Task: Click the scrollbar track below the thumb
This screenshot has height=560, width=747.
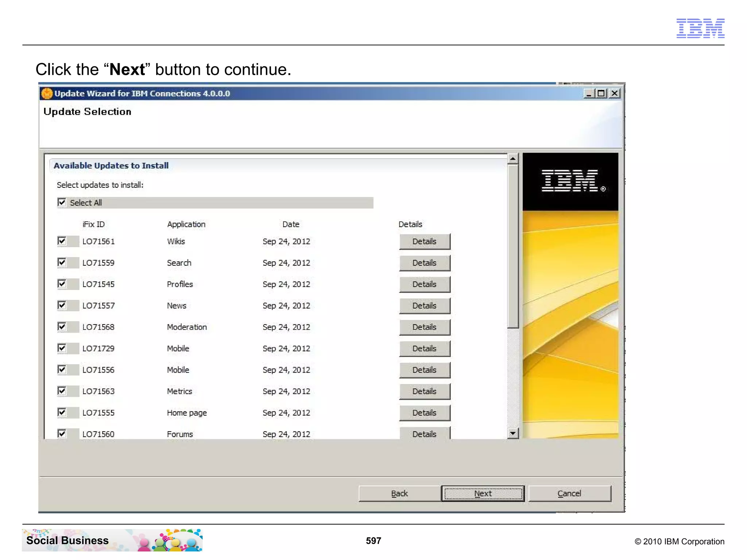Action: (513, 378)
